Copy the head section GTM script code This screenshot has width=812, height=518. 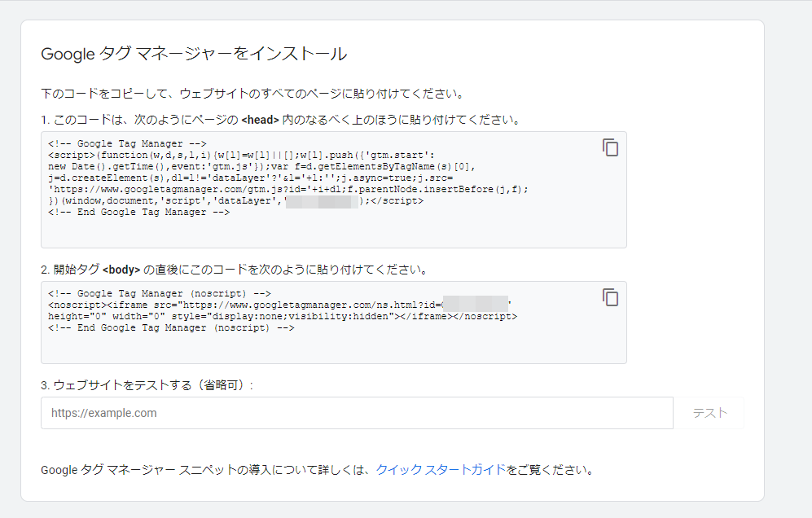click(x=610, y=147)
